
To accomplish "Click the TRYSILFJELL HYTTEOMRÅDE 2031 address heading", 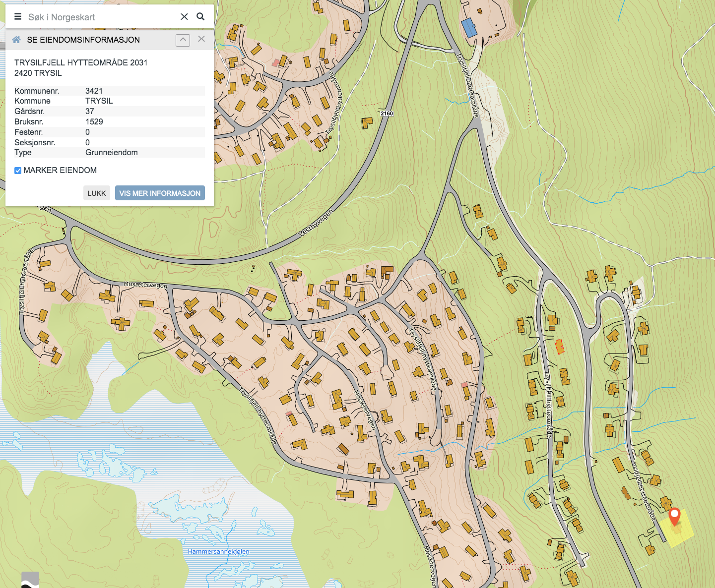I will click(x=81, y=62).
